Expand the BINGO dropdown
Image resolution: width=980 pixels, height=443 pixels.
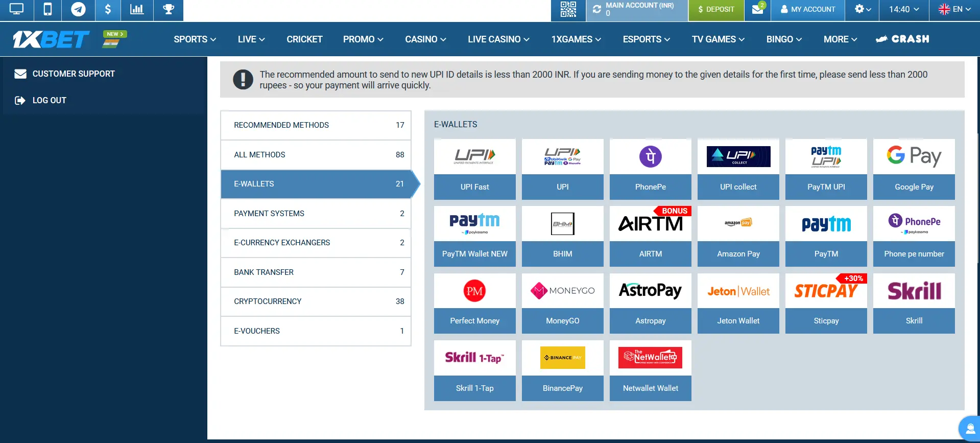(784, 39)
